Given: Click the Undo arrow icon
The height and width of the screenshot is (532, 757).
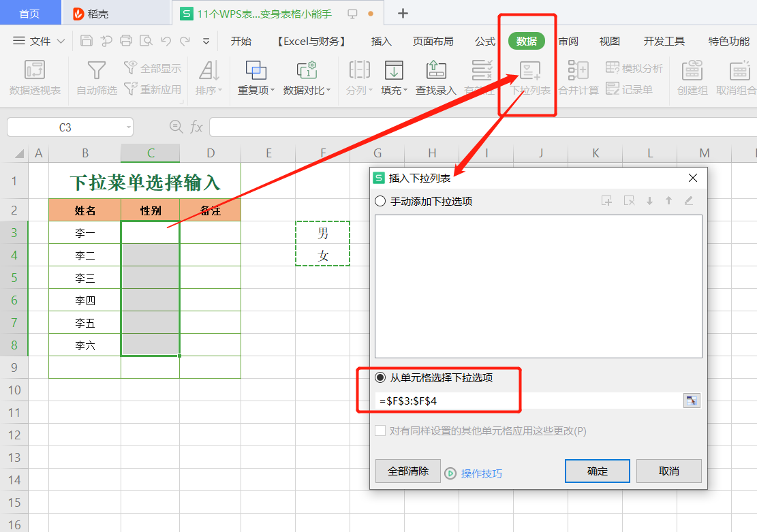Looking at the screenshot, I should (x=166, y=41).
